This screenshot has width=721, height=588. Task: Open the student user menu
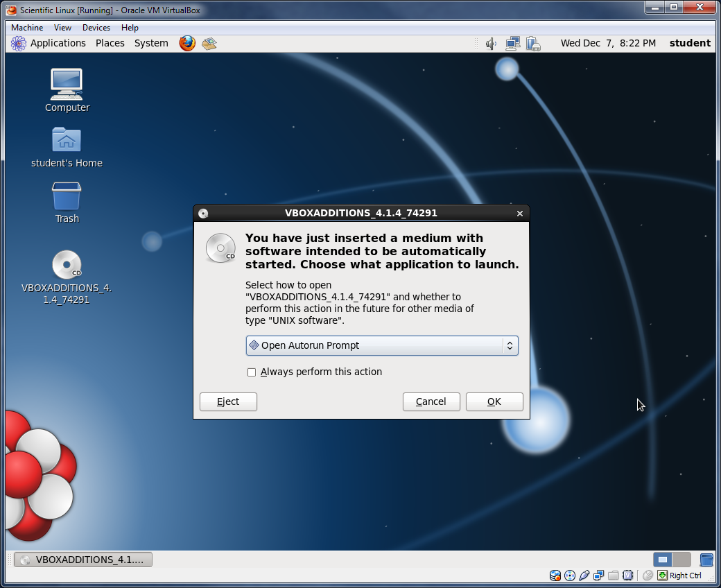[690, 43]
